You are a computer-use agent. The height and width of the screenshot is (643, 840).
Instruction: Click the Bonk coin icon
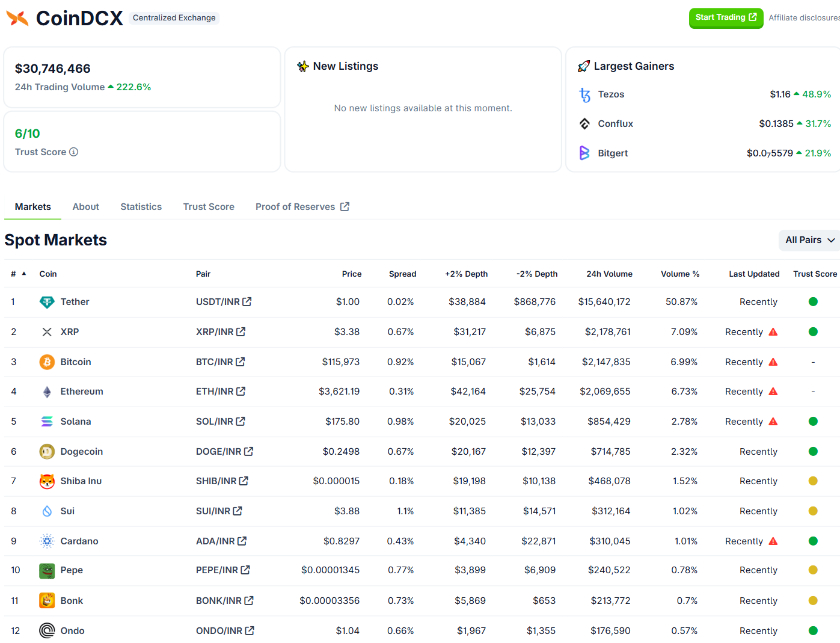coord(47,601)
